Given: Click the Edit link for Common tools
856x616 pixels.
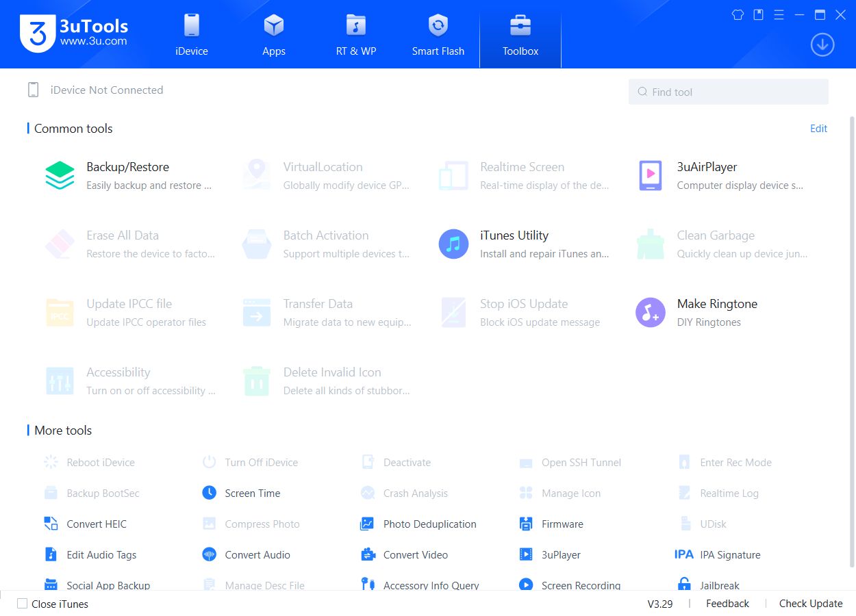Looking at the screenshot, I should point(819,129).
